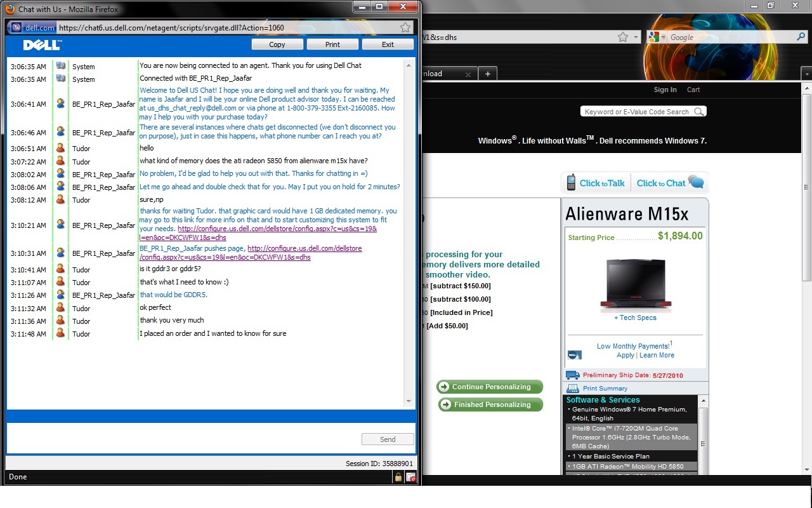The width and height of the screenshot is (812, 508).
Task: Click the '[subtract $150.00]' option text
Action: [461, 286]
